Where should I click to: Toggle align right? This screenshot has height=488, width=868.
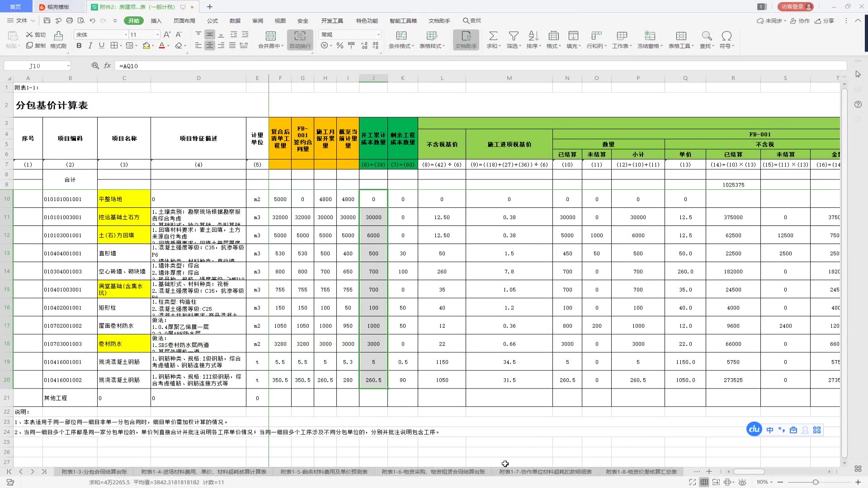coord(221,46)
